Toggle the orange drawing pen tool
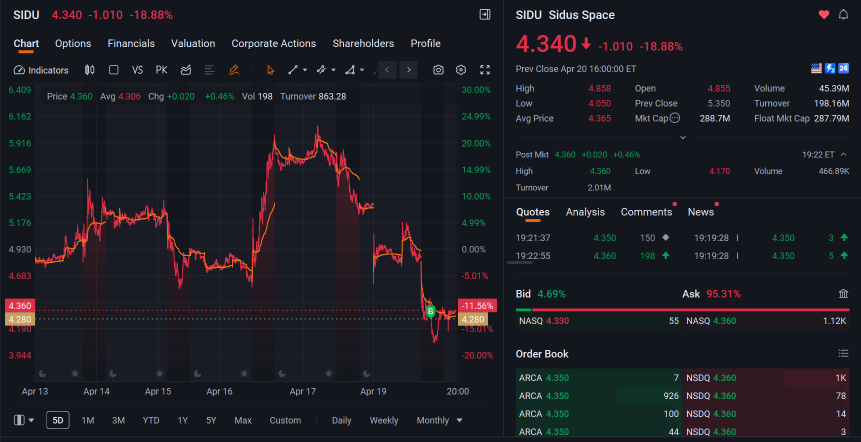The image size is (861, 442). [x=234, y=70]
